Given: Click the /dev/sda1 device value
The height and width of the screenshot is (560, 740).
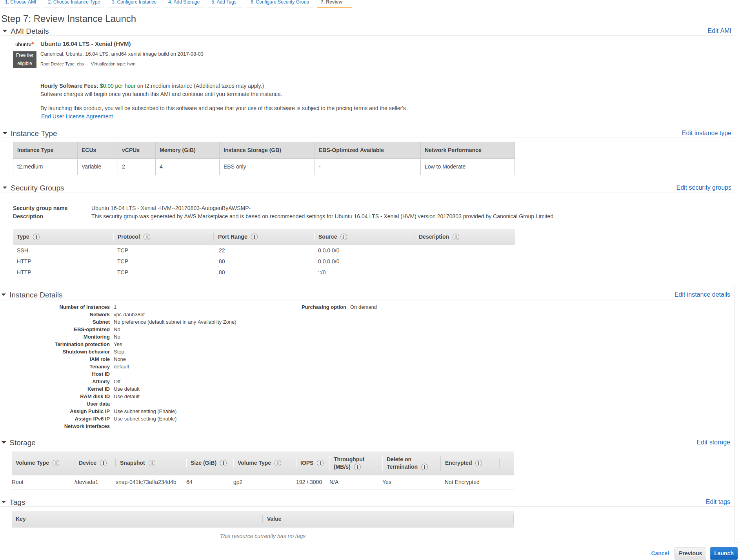Looking at the screenshot, I should tap(86, 482).
